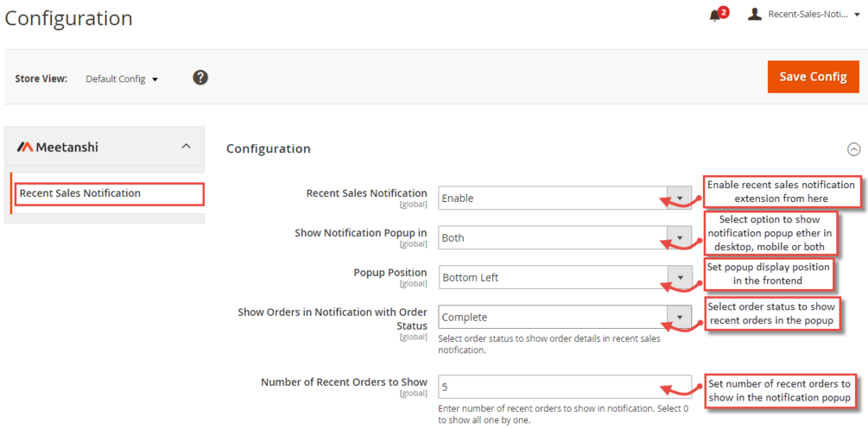Viewport: 868px width, 429px height.
Task: Open the help question mark icon
Action: click(200, 78)
